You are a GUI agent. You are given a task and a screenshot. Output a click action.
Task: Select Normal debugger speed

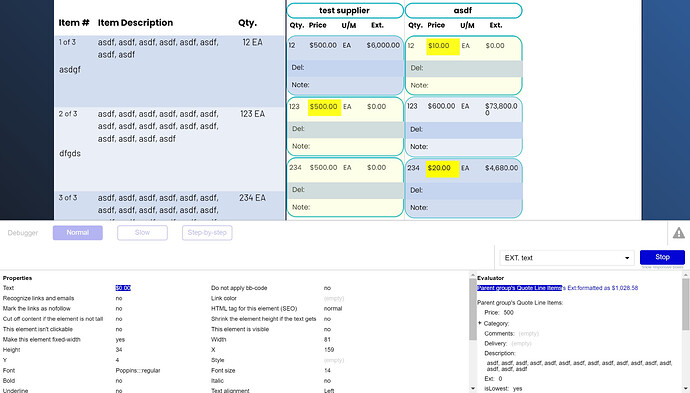coord(78,233)
